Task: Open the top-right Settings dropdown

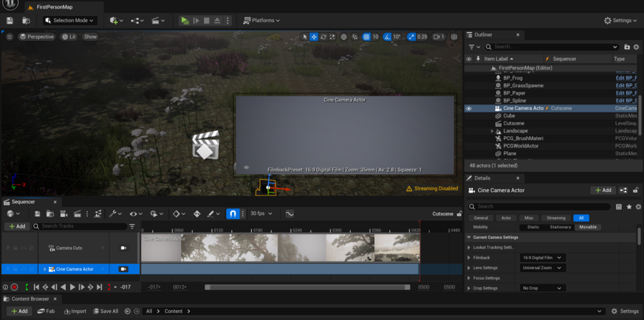Action: pos(620,21)
